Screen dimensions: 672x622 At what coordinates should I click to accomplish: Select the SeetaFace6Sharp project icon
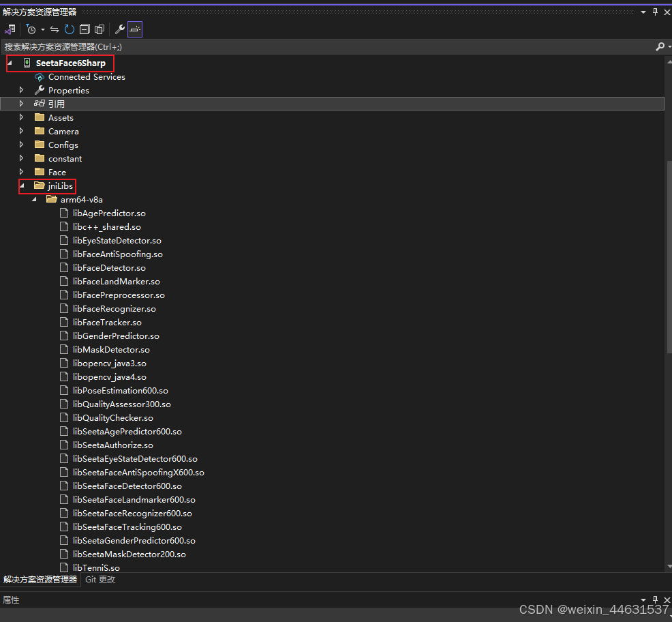click(x=27, y=63)
